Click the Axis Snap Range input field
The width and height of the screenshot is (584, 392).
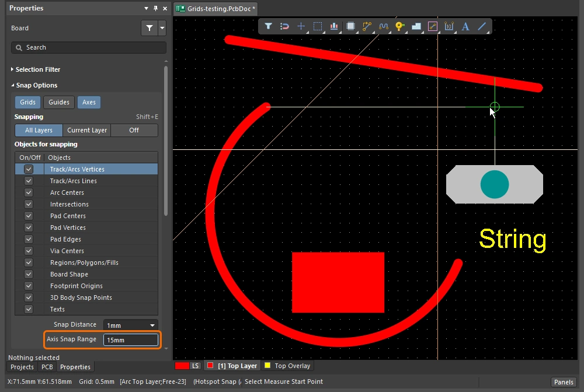[130, 340]
